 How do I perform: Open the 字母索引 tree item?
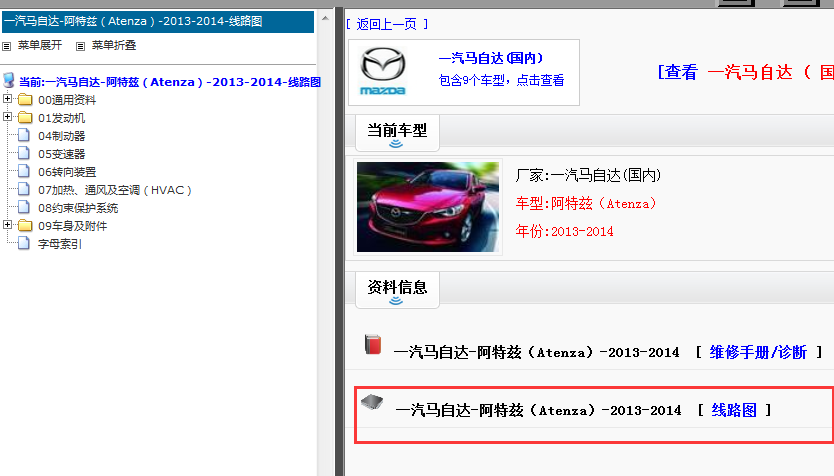(x=60, y=245)
